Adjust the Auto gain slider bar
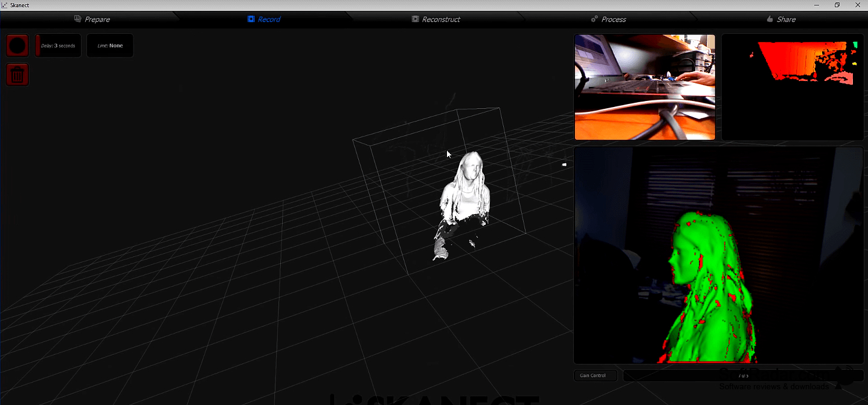Image resolution: width=868 pixels, height=405 pixels. 743,375
